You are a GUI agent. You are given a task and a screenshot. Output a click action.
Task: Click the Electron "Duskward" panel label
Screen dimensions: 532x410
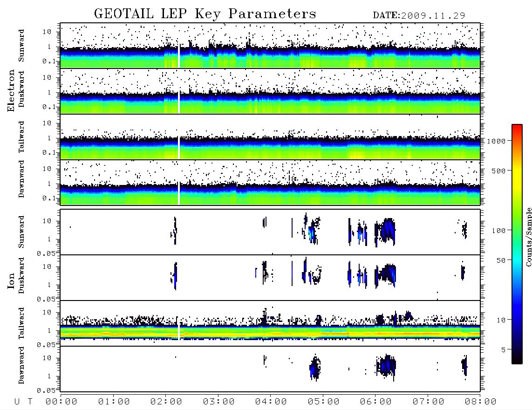pos(21,89)
